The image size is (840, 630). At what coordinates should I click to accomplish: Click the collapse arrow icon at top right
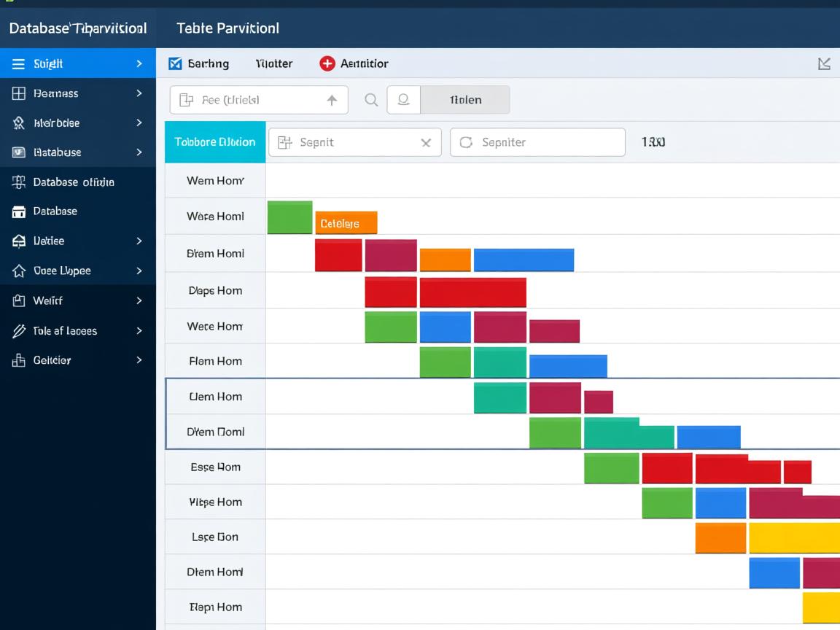[x=824, y=64]
